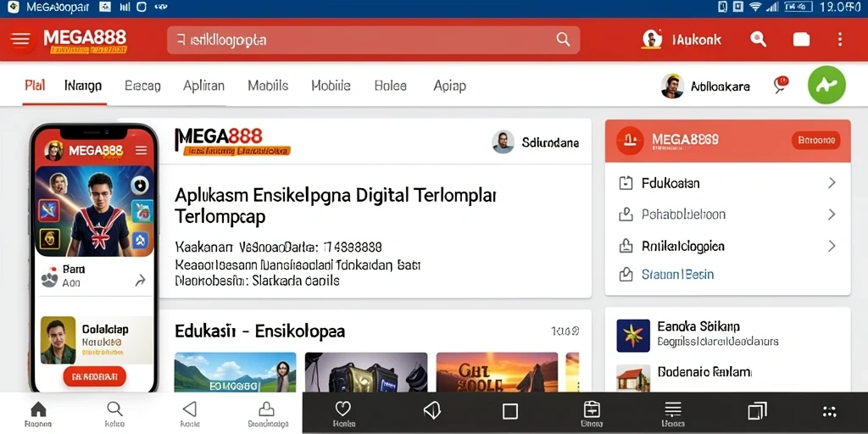This screenshot has width=868, height=434.
Task: Switch to the INargo tab
Action: 83,86
